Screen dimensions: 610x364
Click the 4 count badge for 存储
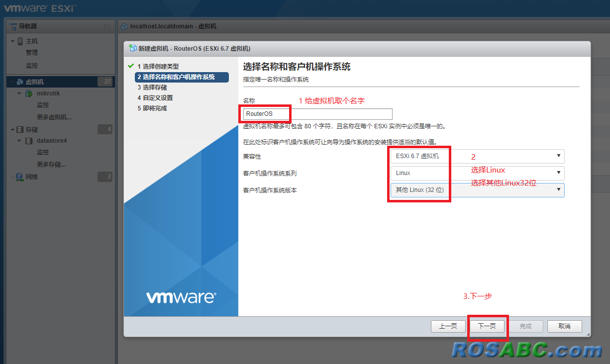point(105,129)
